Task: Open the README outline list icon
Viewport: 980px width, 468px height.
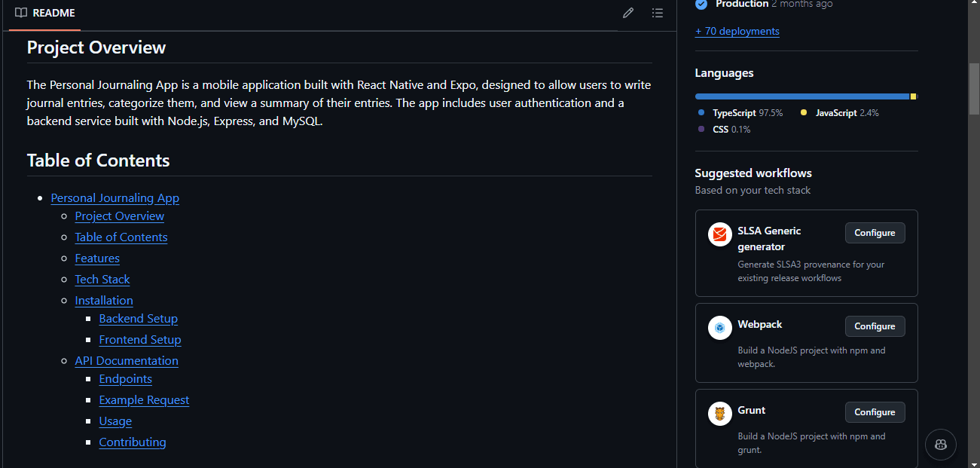Action: pos(658,13)
